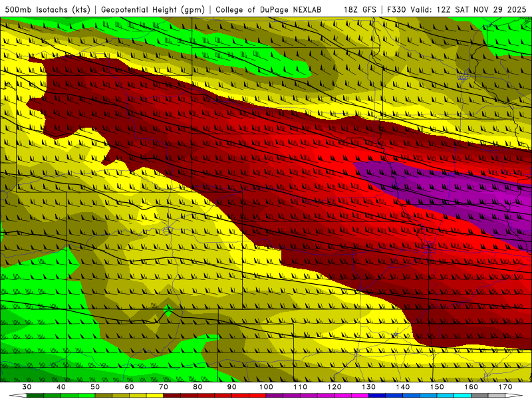
Task: Click the legend value 100
Action: 267,387
